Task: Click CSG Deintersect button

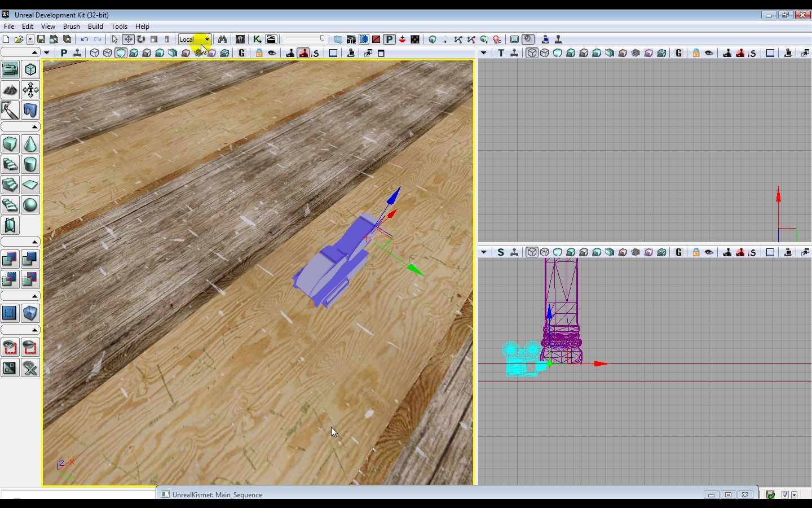Action: [x=30, y=279]
